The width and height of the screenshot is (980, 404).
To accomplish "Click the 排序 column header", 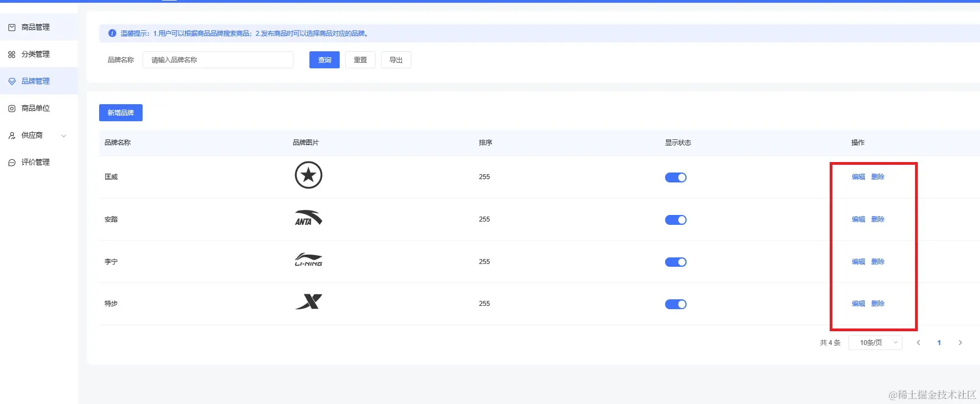I will pos(485,143).
